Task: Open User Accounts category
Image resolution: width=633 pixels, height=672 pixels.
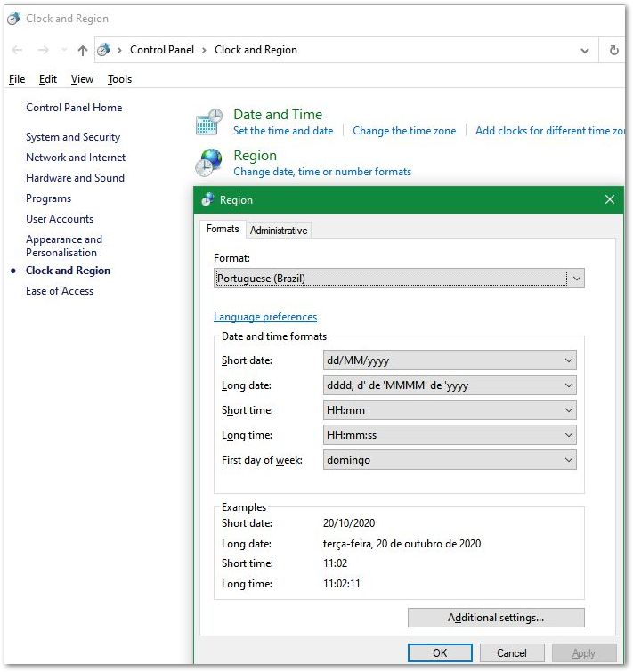Action: pos(60,219)
